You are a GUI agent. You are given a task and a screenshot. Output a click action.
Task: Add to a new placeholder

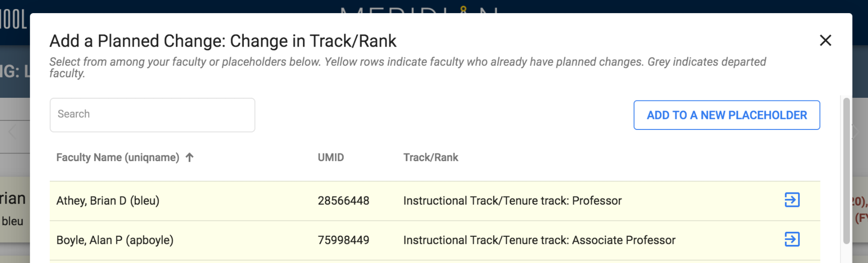point(726,115)
